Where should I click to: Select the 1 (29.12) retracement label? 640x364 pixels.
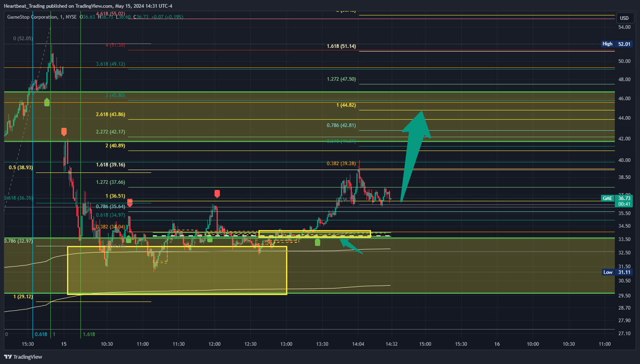coord(23,297)
